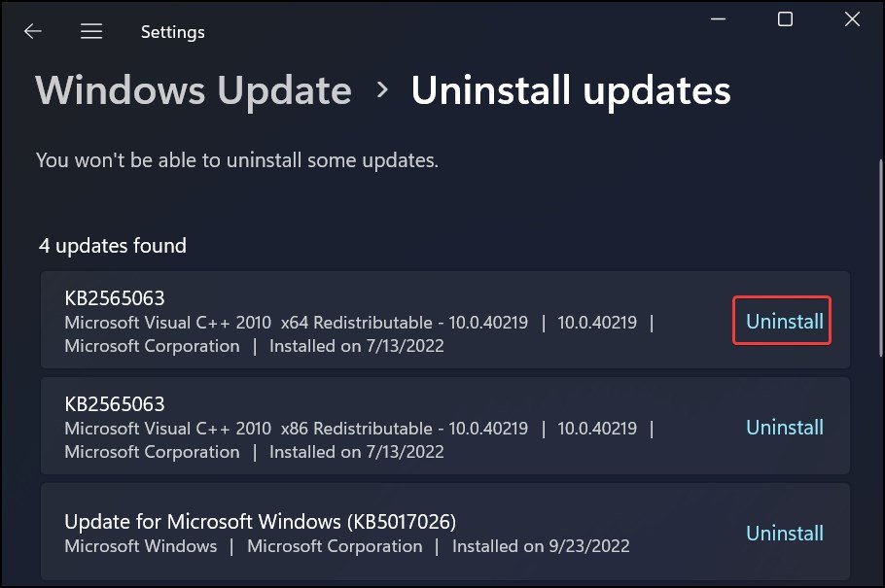Image resolution: width=885 pixels, height=588 pixels.
Task: Maximize the Settings window
Action: pos(785,19)
